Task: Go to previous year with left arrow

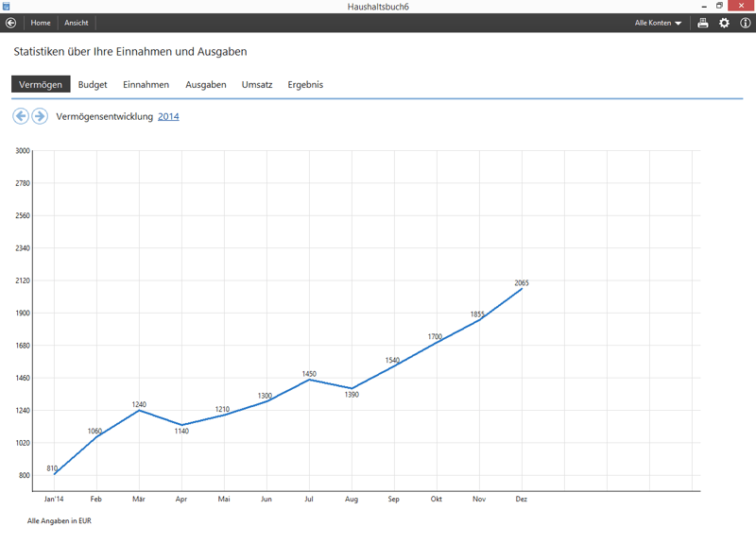Action: tap(20, 116)
